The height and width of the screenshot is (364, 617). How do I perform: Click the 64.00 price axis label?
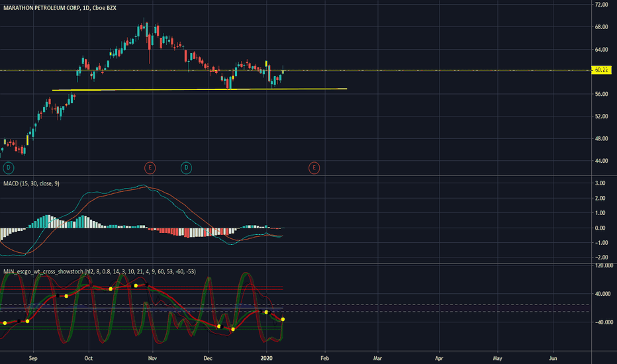coord(601,50)
